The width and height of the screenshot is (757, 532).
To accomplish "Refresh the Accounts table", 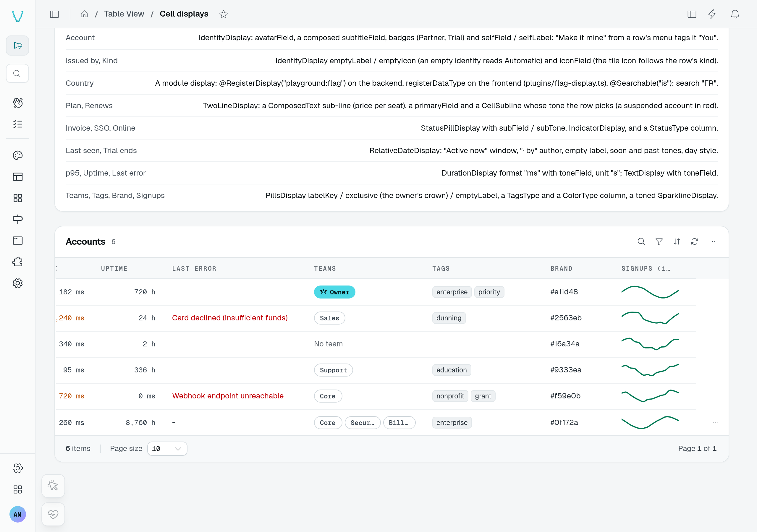I will tap(694, 241).
